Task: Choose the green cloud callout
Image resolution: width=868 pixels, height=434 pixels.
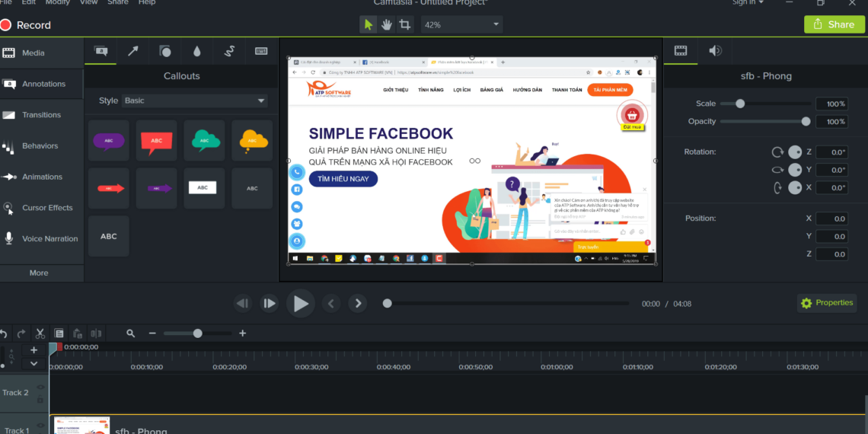Action: [204, 141]
